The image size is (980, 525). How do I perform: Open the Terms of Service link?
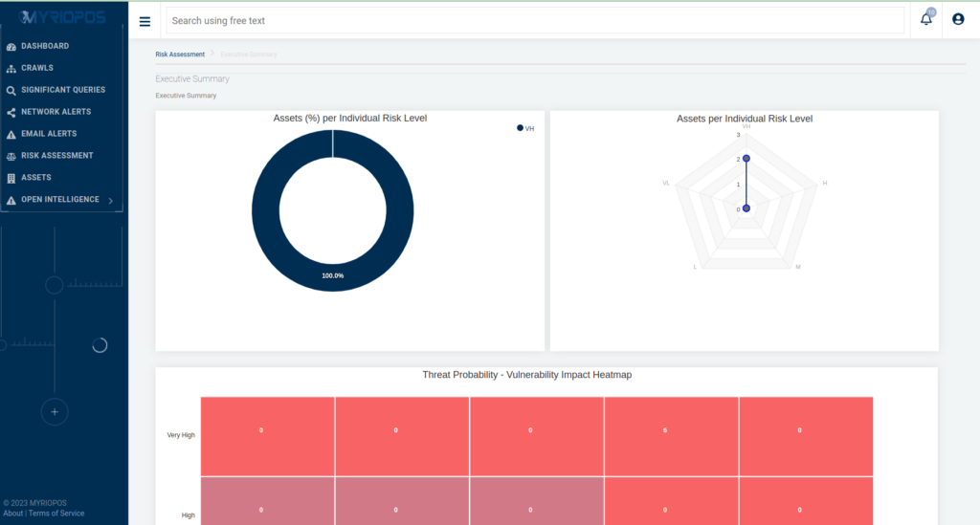(56, 514)
